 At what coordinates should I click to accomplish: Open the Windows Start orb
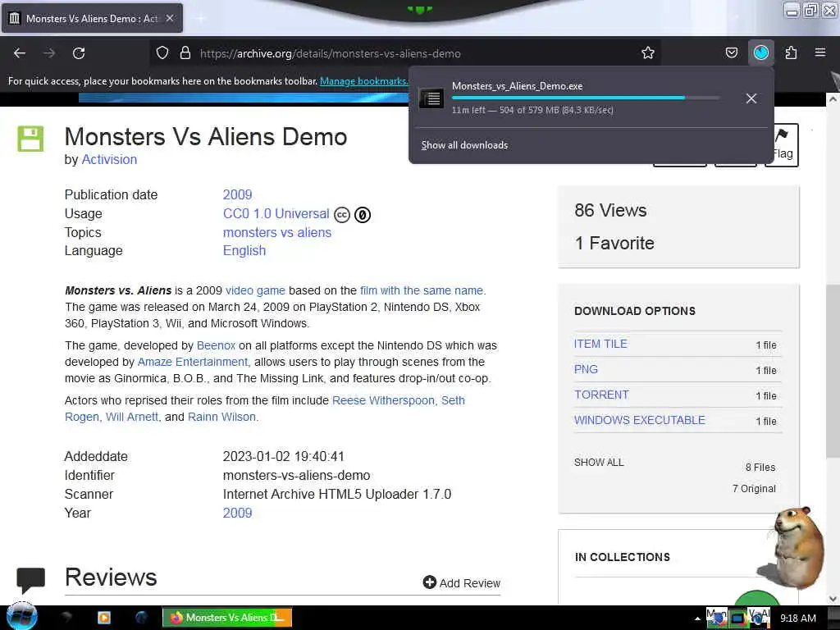[21, 616]
